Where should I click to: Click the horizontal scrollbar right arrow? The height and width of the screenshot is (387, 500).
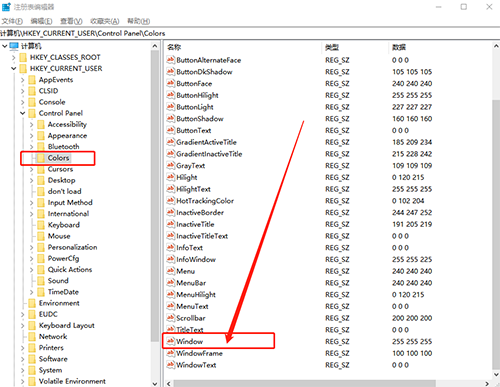(487, 383)
